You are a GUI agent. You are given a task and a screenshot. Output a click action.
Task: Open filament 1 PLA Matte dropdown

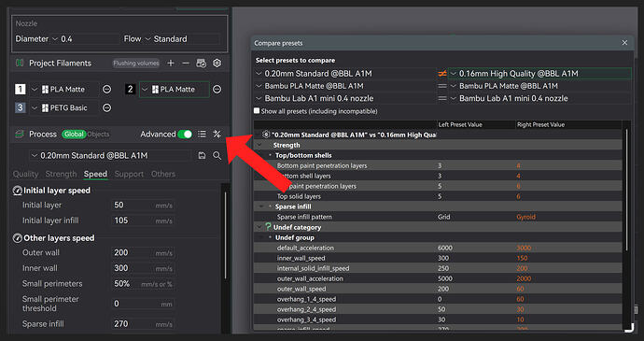click(x=64, y=90)
